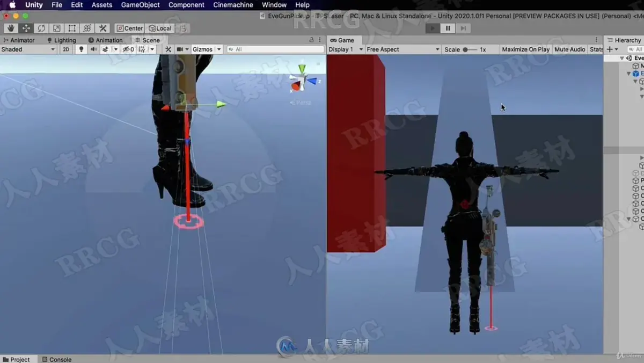Switch to the Animator tab
This screenshot has width=644, height=363.
pyautogui.click(x=19, y=40)
